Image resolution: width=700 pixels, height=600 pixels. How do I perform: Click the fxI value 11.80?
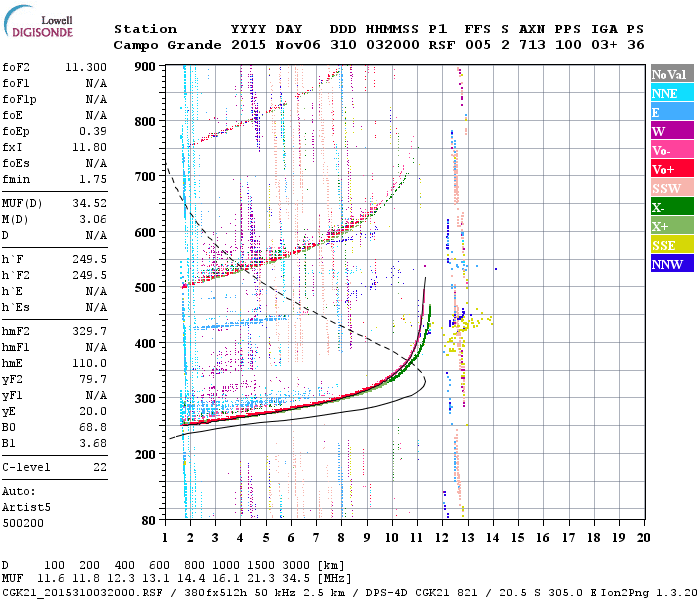(90, 147)
